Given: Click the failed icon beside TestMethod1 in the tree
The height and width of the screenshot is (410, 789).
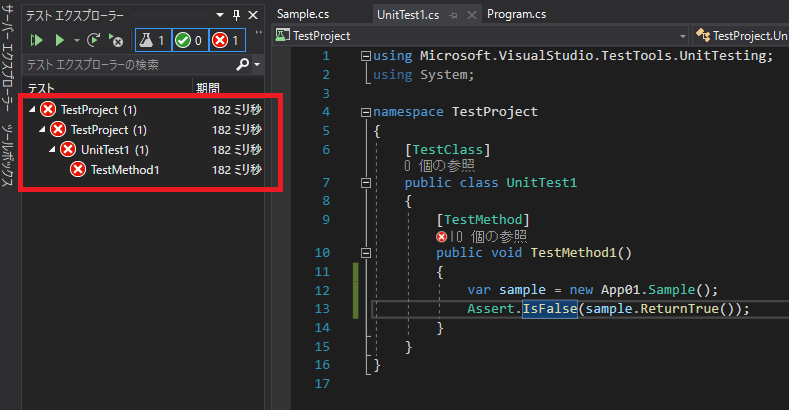Looking at the screenshot, I should coord(78,169).
